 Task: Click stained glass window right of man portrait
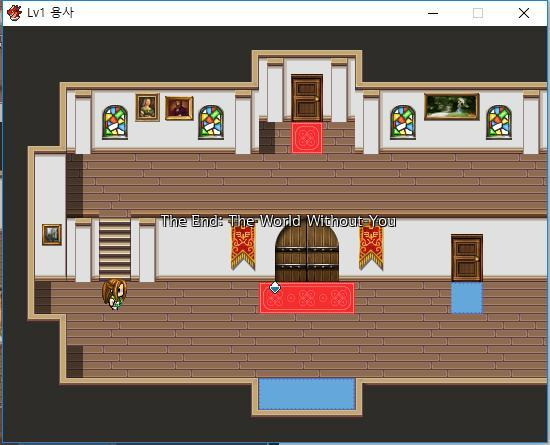[211, 122]
